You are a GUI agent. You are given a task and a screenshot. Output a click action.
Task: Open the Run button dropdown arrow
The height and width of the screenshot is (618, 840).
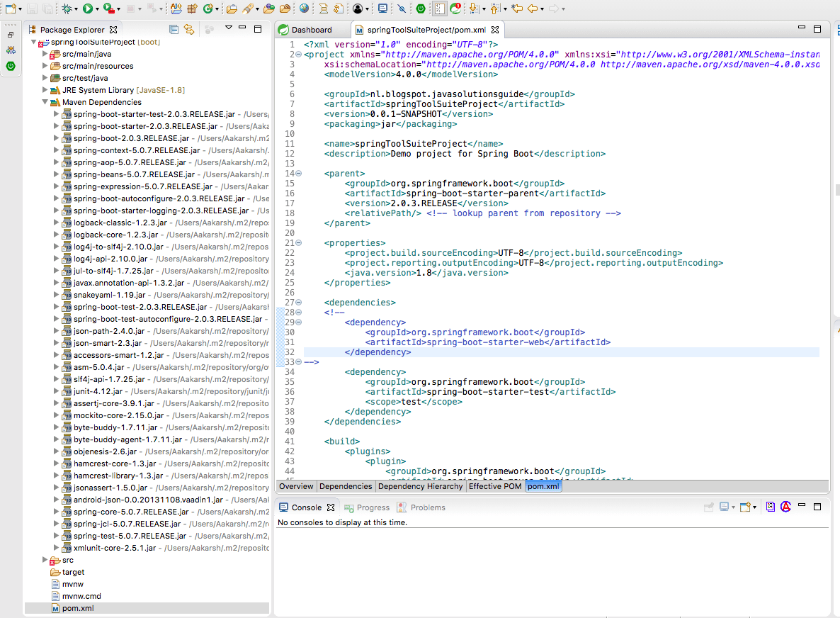97,9
